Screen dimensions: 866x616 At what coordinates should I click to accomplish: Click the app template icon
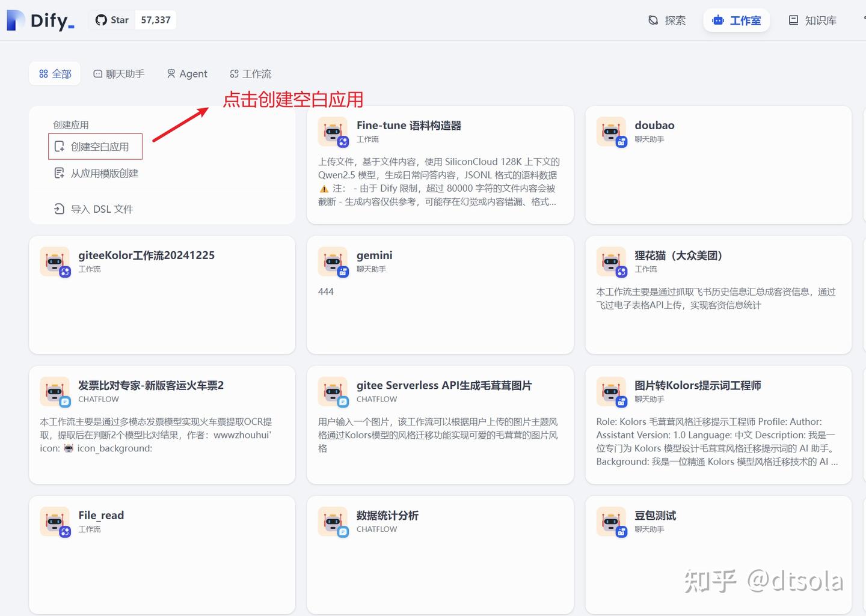click(59, 173)
